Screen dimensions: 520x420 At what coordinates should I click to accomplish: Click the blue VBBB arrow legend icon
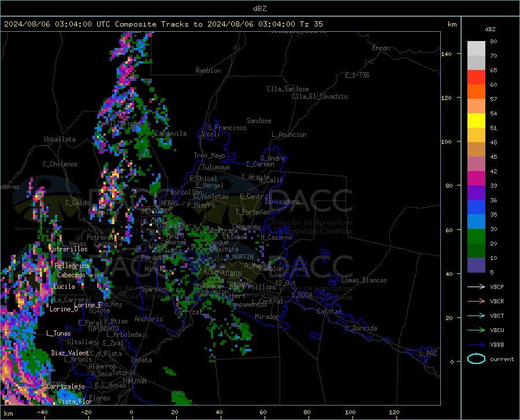pos(476,345)
